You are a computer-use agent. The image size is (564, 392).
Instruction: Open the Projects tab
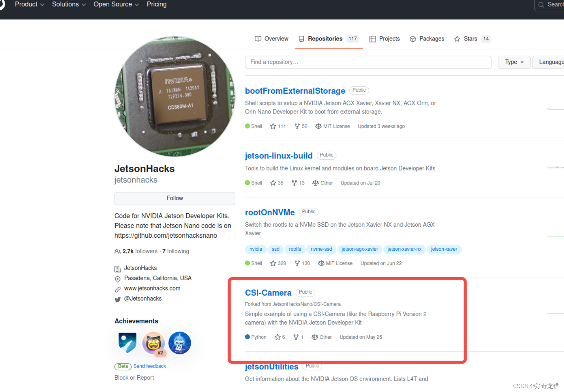coord(385,39)
